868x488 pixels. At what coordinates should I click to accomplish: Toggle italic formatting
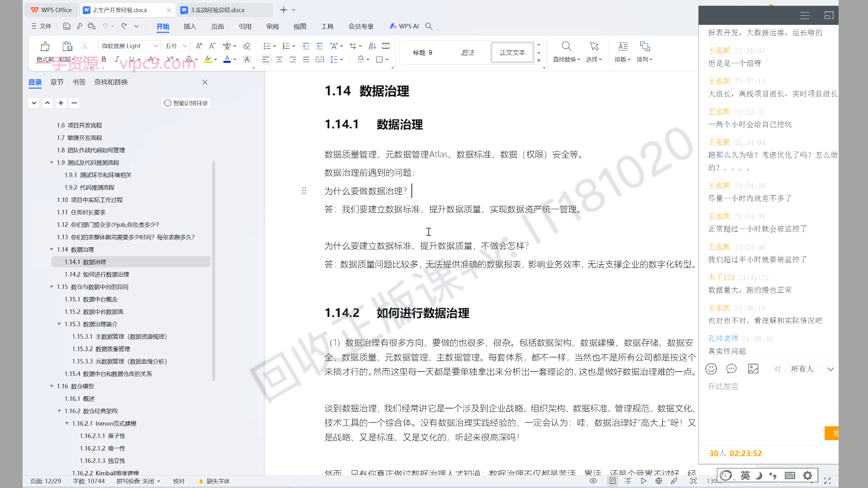coord(117,59)
